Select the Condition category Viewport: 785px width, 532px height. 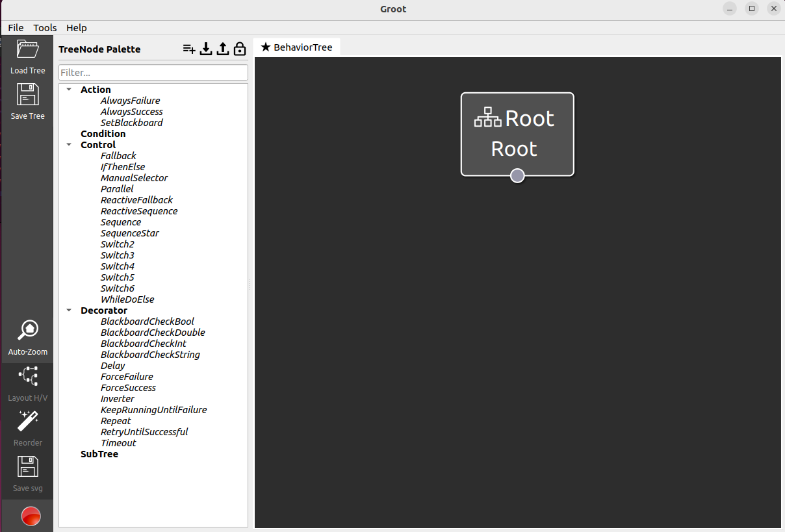[103, 134]
